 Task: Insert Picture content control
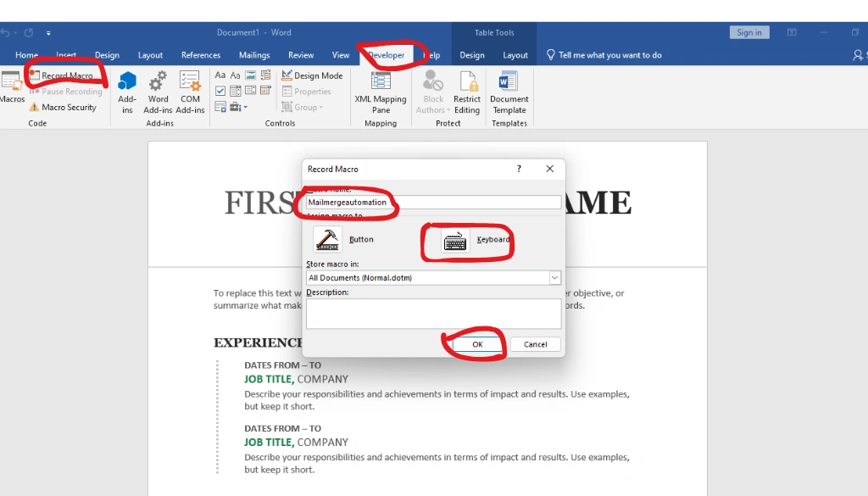point(250,75)
